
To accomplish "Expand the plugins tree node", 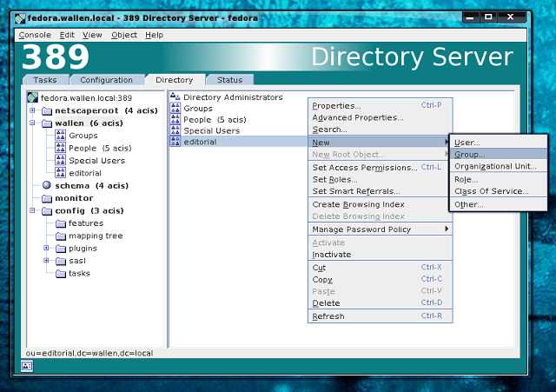I will click(x=46, y=248).
